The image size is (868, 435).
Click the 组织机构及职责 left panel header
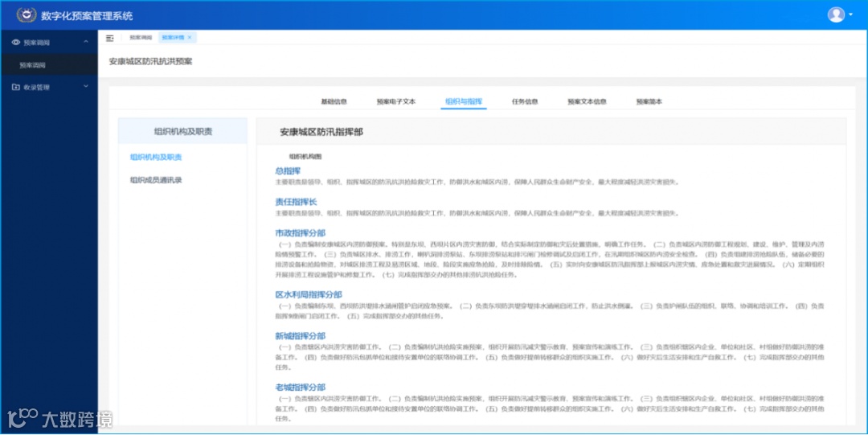pos(182,131)
